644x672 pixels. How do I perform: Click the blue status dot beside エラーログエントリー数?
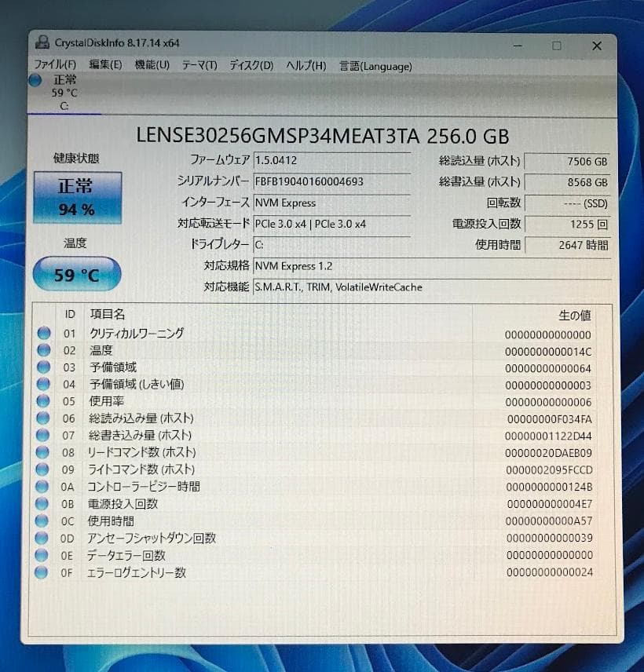[x=45, y=573]
